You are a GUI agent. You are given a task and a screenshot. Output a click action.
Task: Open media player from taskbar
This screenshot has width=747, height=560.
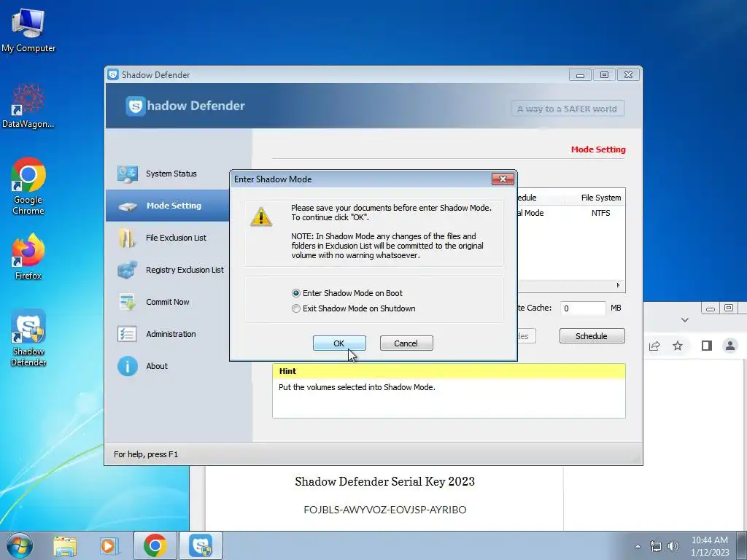coord(109,545)
